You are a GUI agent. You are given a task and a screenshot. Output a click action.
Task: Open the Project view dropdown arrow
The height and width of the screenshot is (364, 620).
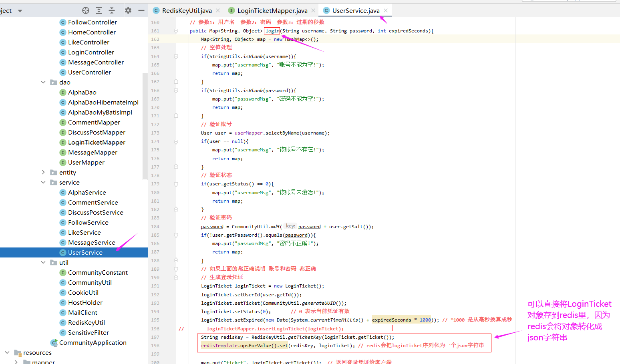coord(20,11)
